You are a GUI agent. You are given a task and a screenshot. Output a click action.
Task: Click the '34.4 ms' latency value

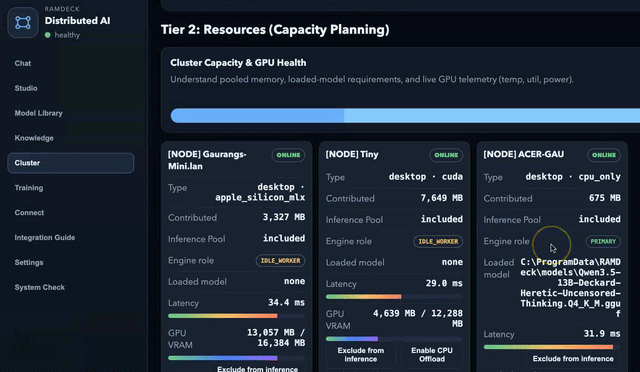click(x=287, y=303)
